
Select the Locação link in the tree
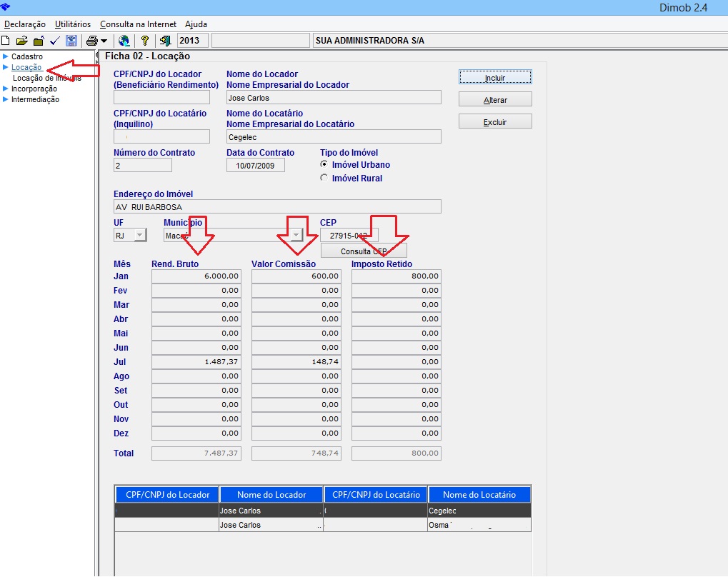[26, 67]
